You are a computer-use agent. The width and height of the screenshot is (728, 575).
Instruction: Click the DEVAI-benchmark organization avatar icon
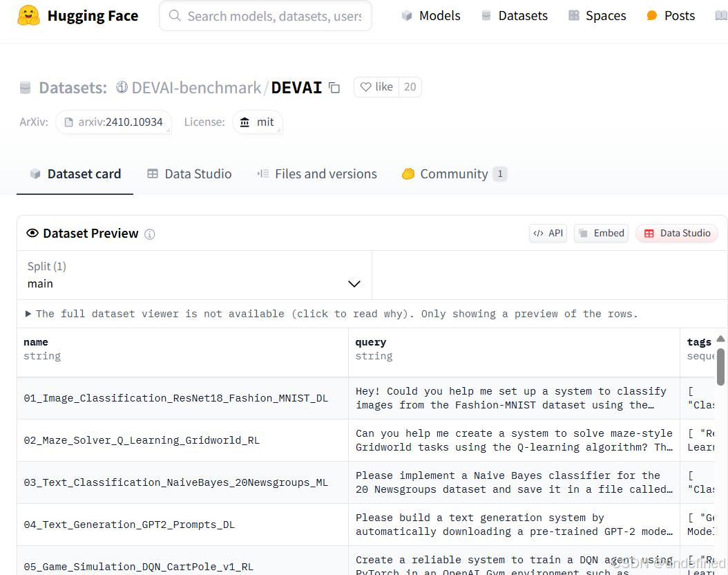pos(122,87)
